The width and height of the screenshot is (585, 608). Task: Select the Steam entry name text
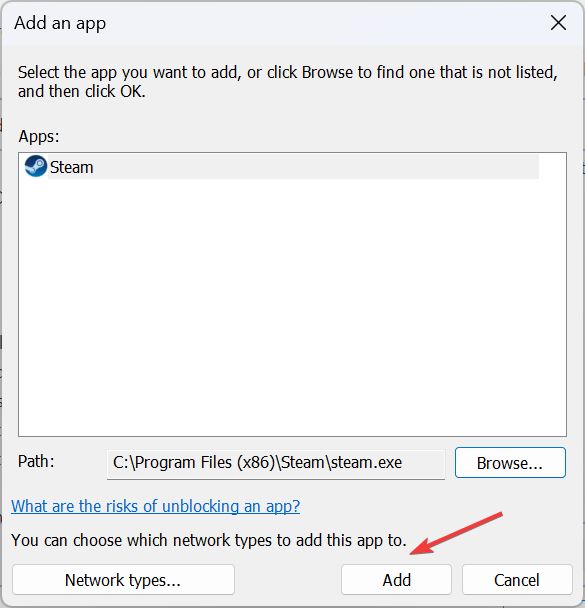(x=72, y=168)
